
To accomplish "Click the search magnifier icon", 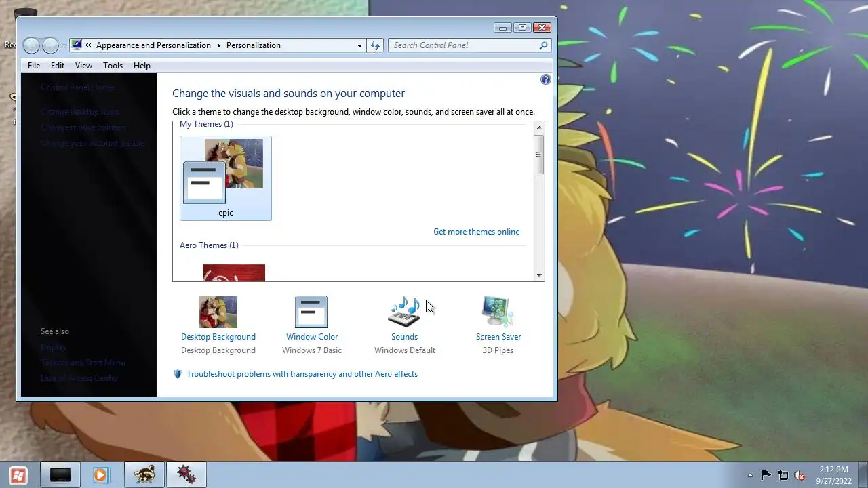I will click(x=543, y=45).
